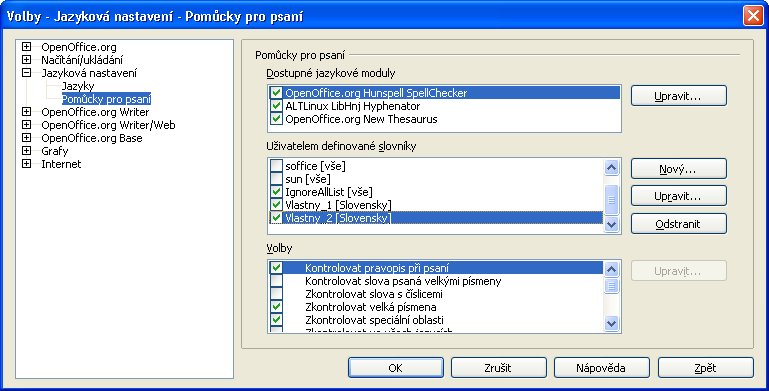Select Jazyková nastavení tree label
The height and width of the screenshot is (391, 769).
pos(89,73)
